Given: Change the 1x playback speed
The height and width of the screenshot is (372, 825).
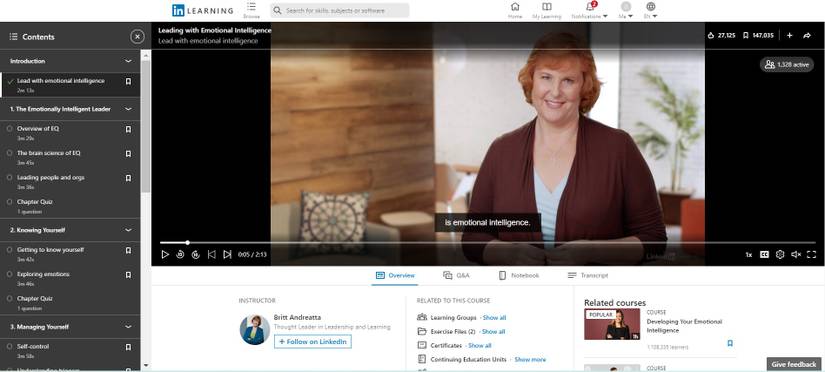Looking at the screenshot, I should (749, 255).
